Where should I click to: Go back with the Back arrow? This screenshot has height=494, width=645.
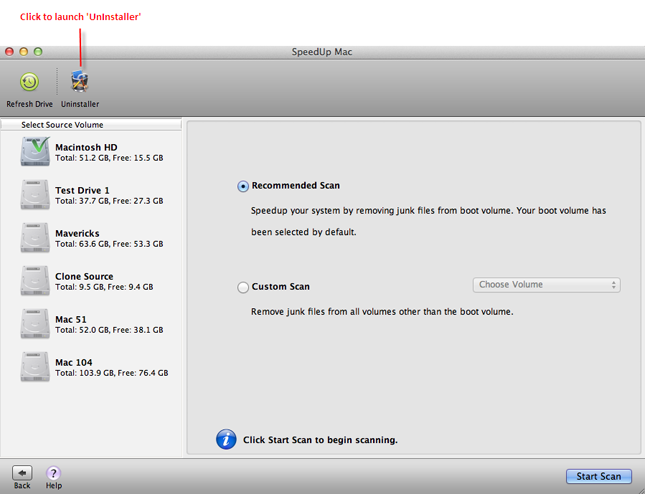[22, 473]
